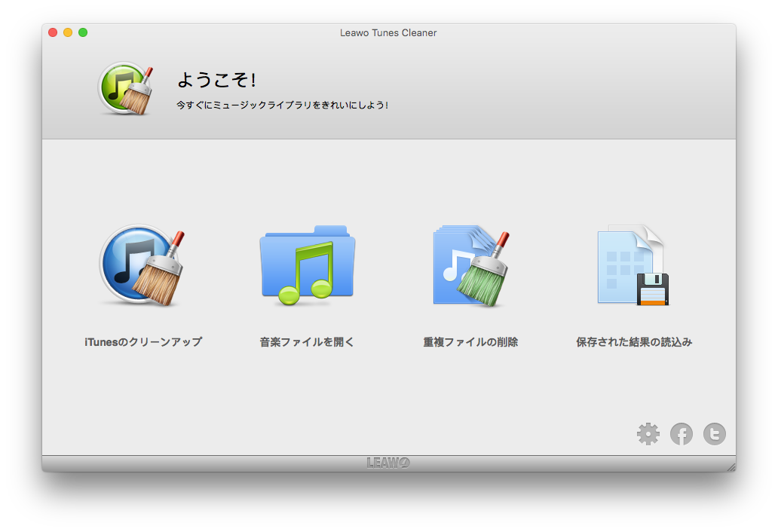Image resolution: width=778 pixels, height=532 pixels.
Task: Click the Leawo Tunes Cleaner window title
Action: coord(388,32)
